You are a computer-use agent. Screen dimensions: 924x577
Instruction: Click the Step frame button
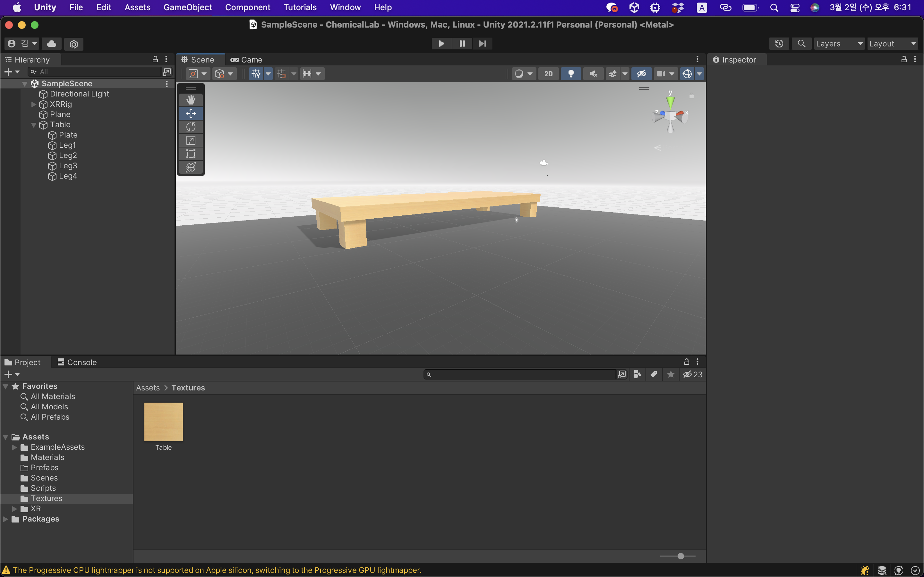pyautogui.click(x=482, y=44)
